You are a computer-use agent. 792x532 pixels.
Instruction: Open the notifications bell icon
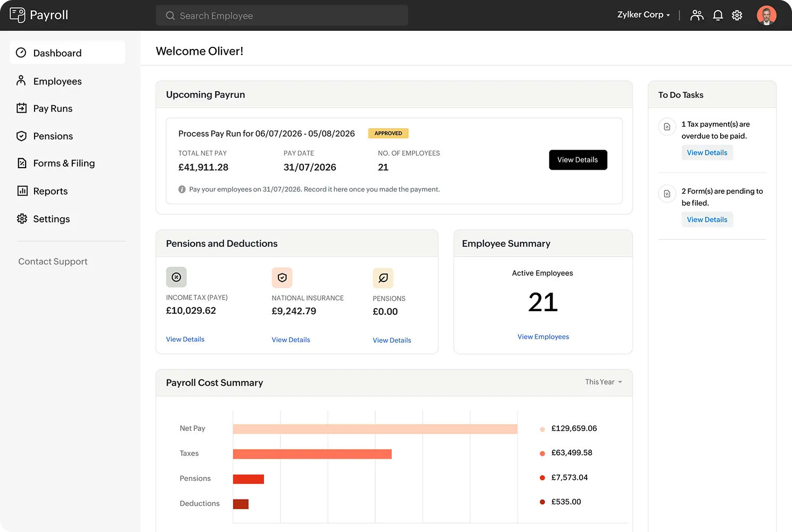click(717, 15)
